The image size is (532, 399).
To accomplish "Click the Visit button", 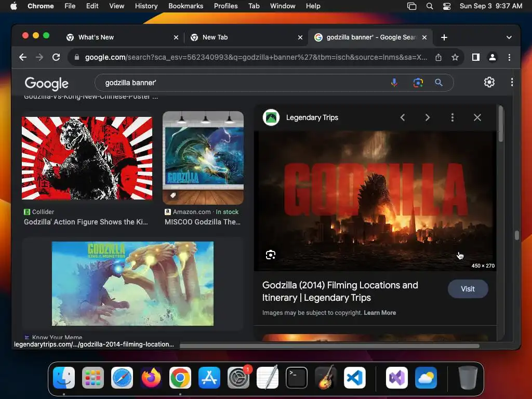I will [468, 289].
